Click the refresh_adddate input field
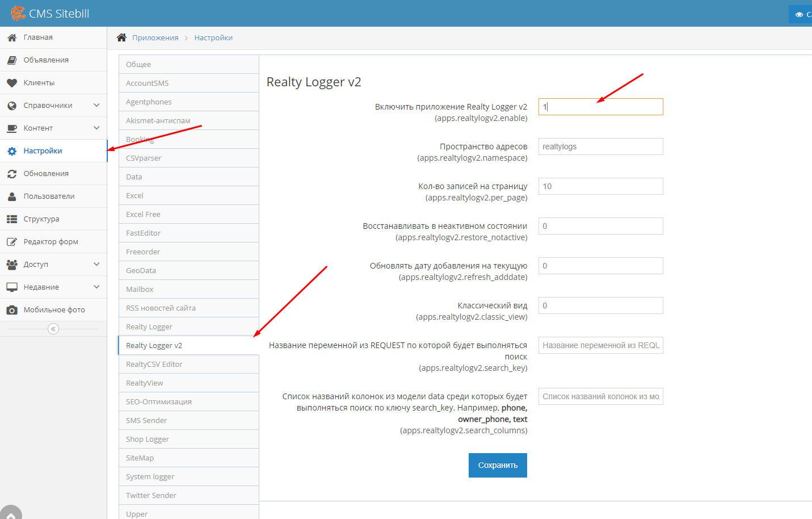This screenshot has width=812, height=519. click(600, 266)
